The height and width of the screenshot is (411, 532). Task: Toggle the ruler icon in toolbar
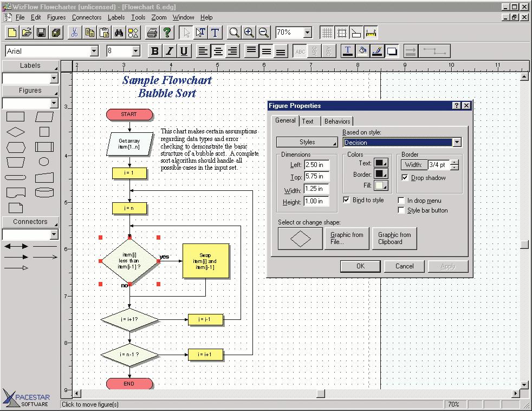(x=371, y=33)
